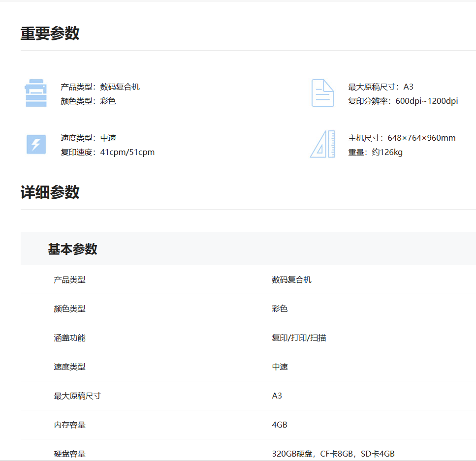Image resolution: width=476 pixels, height=461 pixels.
Task: Select the 重要参数 heading
Action: [50, 33]
